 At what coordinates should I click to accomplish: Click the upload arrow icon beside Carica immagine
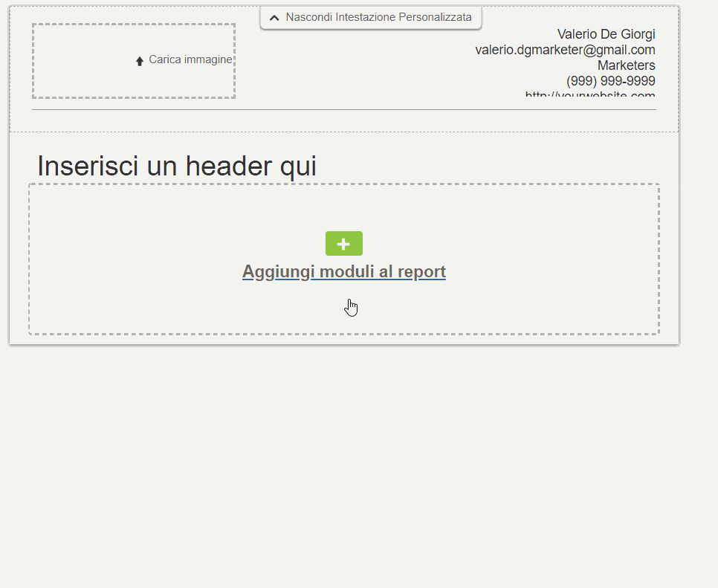[x=140, y=60]
